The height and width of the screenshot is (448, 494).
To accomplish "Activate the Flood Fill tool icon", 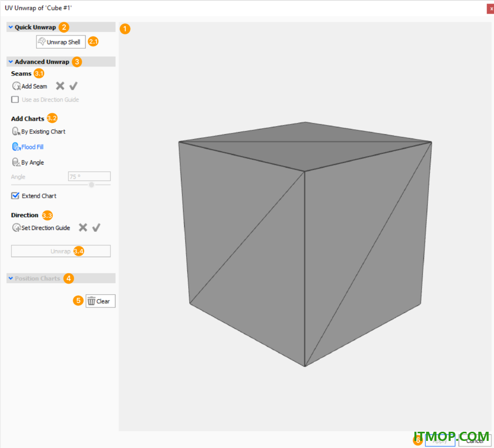I will [x=16, y=147].
